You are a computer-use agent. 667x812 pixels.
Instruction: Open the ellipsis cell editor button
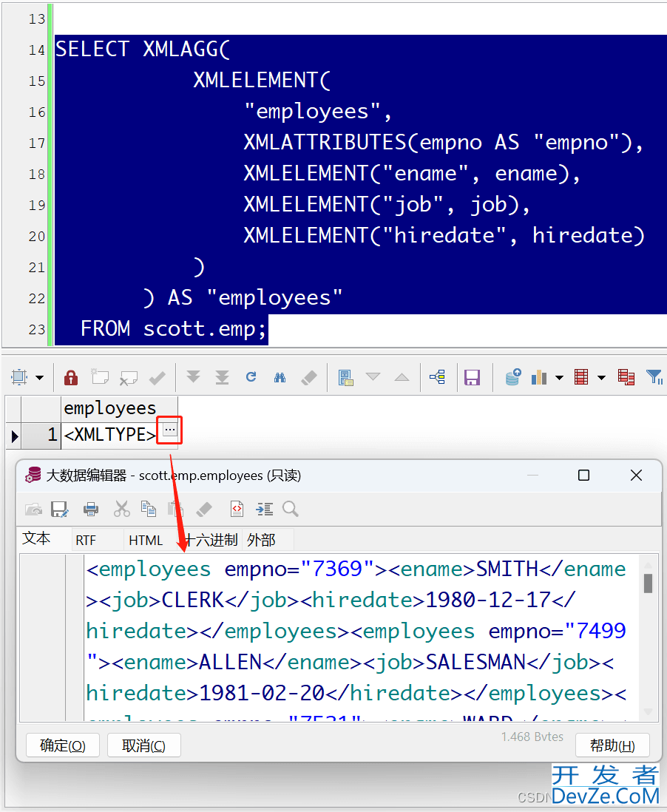click(170, 430)
